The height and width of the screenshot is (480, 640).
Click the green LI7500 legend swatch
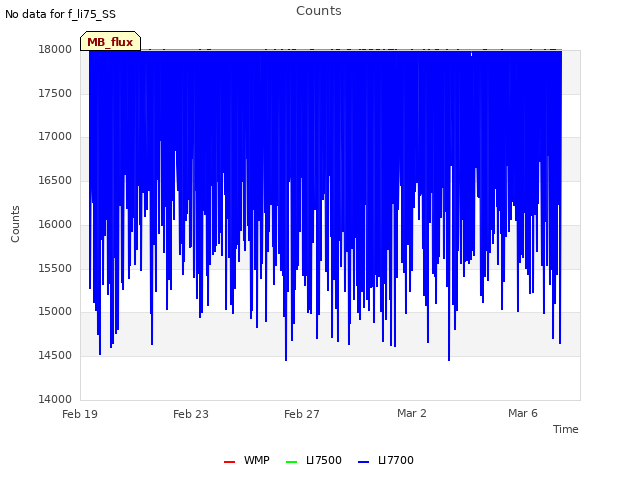[x=291, y=462]
